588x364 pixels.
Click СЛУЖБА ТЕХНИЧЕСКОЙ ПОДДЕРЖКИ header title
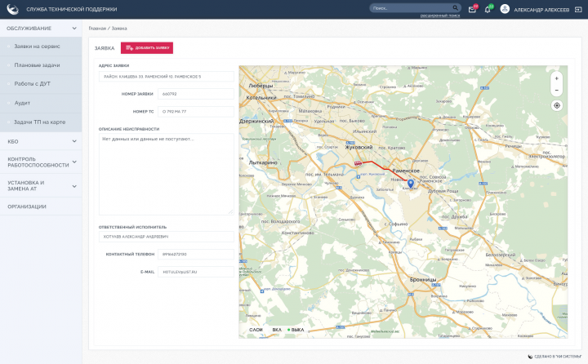72,9
